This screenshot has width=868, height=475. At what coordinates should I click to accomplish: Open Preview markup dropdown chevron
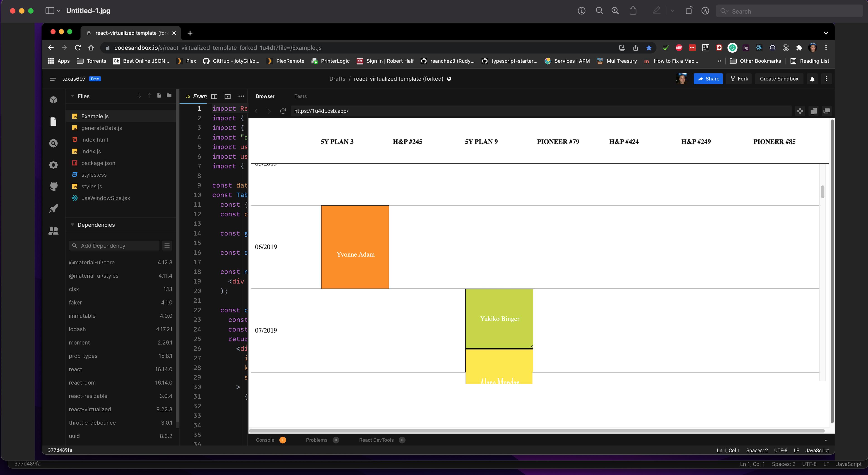672,11
